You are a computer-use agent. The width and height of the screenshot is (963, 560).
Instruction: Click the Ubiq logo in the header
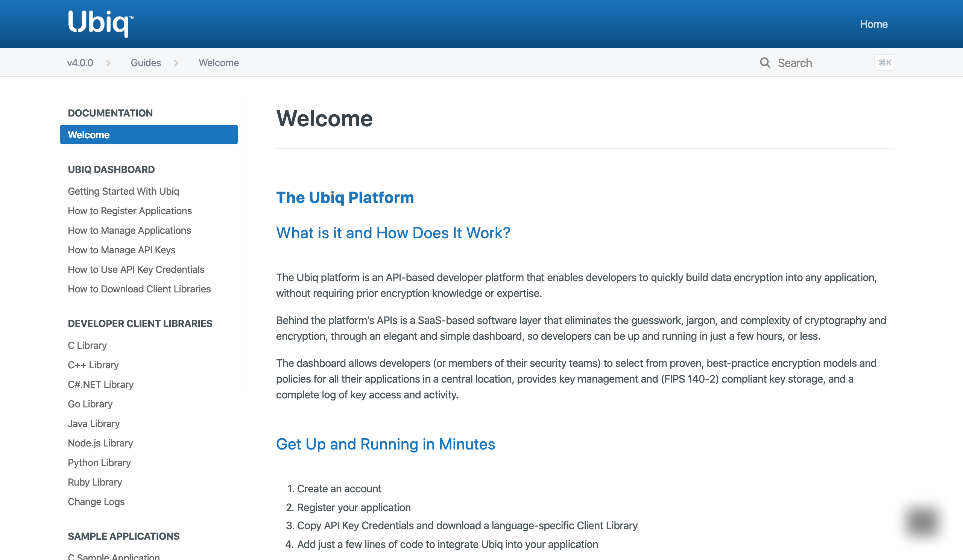pyautogui.click(x=101, y=24)
